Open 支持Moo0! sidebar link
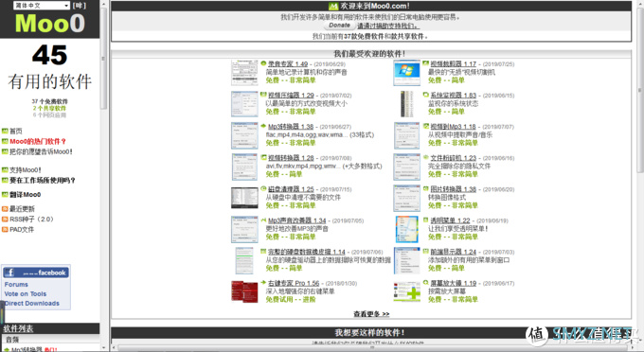The image size is (644, 352). (x=26, y=169)
